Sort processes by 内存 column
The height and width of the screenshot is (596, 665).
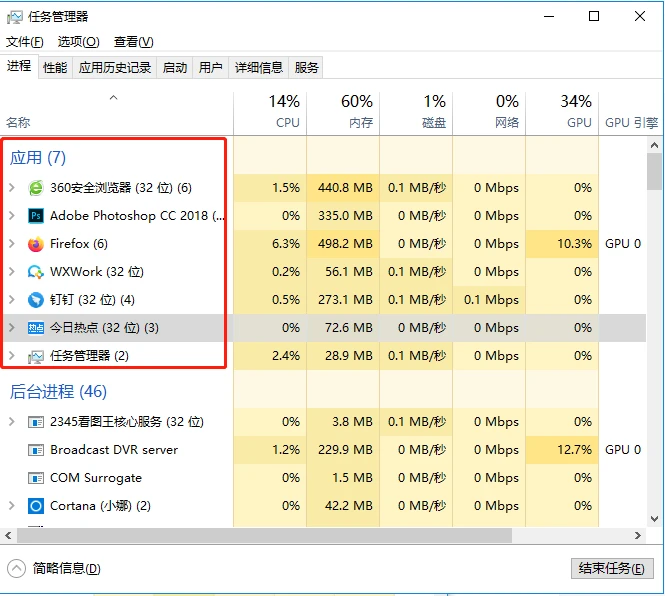(343, 110)
